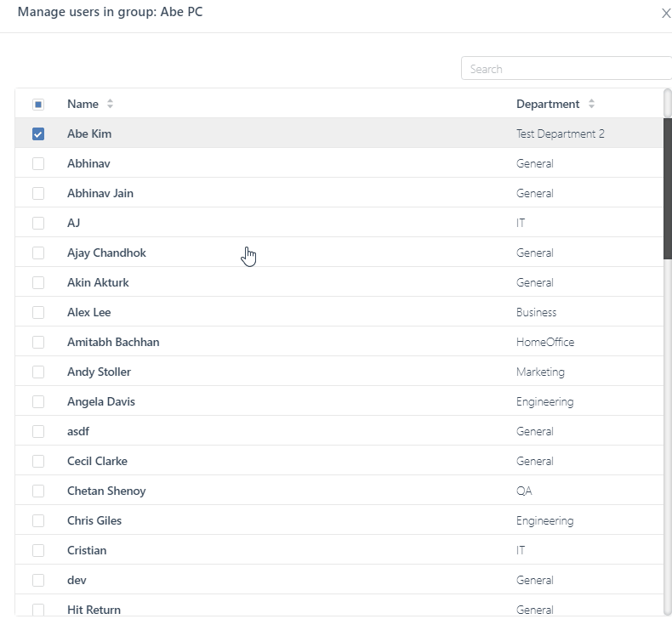Viewport: 672px width, 619px height.
Task: Check the box for Abhinav Jain
Action: coord(38,194)
